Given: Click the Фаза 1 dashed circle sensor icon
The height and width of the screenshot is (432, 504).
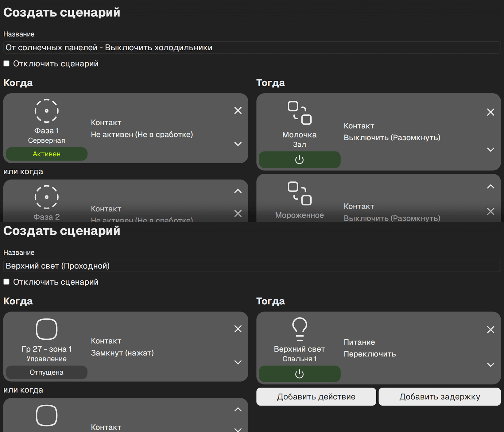Looking at the screenshot, I should (46, 111).
